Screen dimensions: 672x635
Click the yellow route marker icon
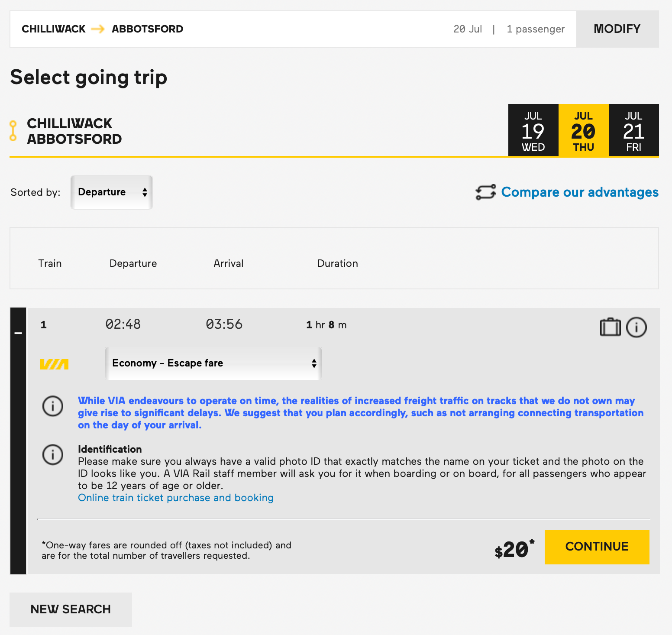[x=13, y=131]
